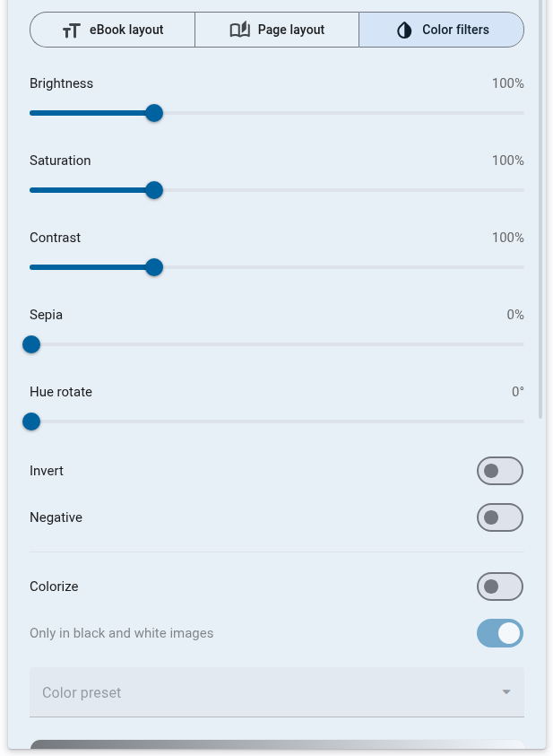The height and width of the screenshot is (756, 553).
Task: Click the Color filters half-circle icon
Action: [404, 30]
